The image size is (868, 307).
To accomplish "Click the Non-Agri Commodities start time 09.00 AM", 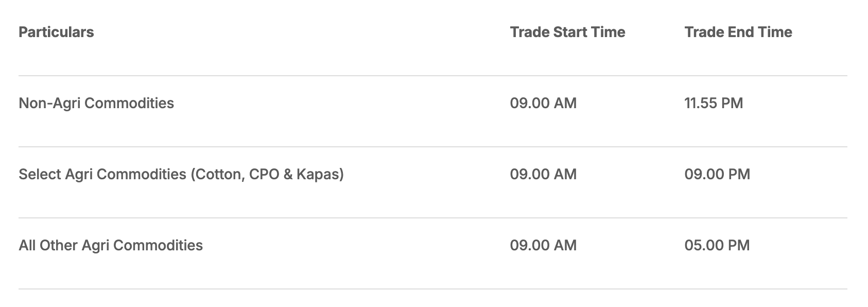I will pyautogui.click(x=543, y=103).
